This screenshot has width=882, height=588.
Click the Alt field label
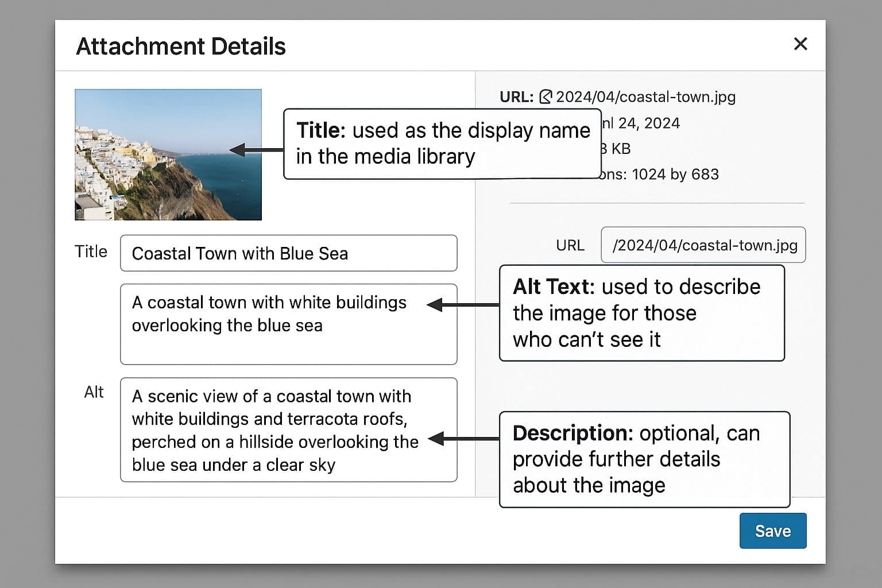[94, 392]
